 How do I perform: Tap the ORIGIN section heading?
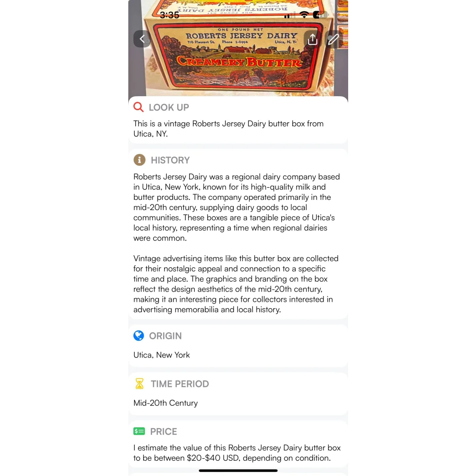point(165,336)
